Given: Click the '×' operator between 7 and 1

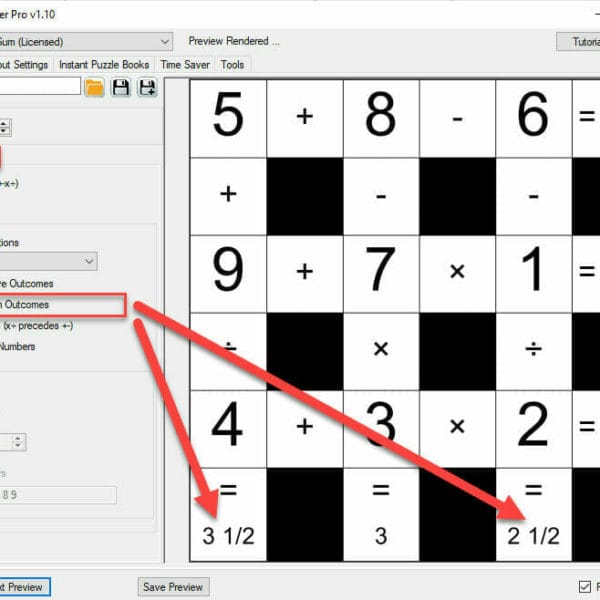Looking at the screenshot, I should coord(457,272).
